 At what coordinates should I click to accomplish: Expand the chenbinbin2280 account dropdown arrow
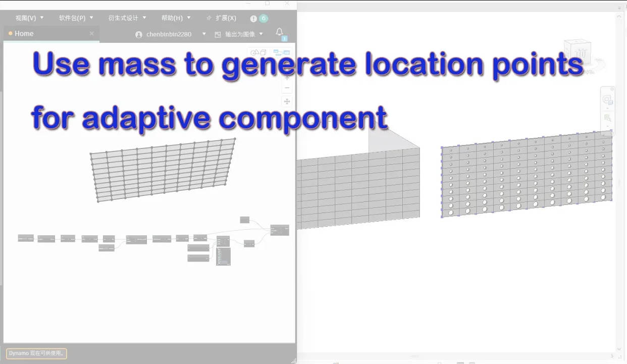tap(204, 34)
